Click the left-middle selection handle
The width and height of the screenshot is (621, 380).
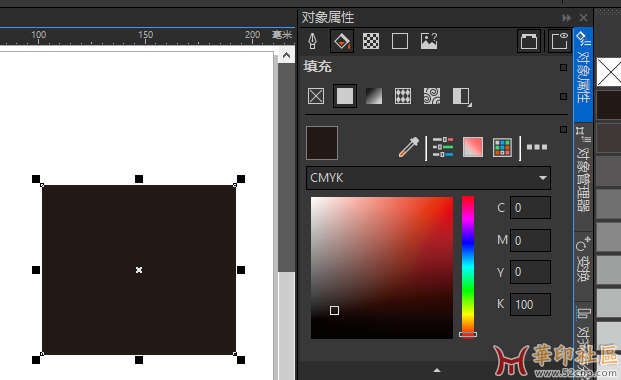[x=36, y=270]
